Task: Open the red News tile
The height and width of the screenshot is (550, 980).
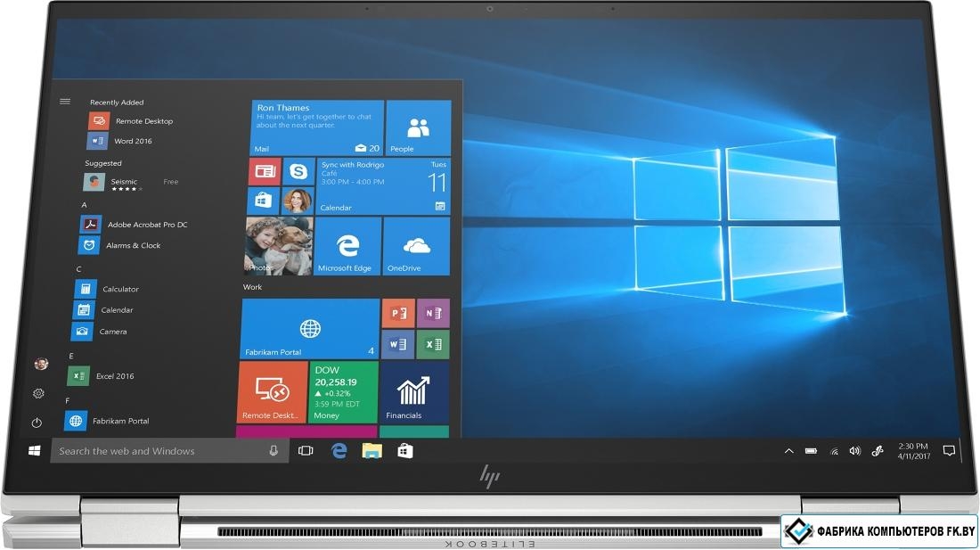Action: click(265, 171)
